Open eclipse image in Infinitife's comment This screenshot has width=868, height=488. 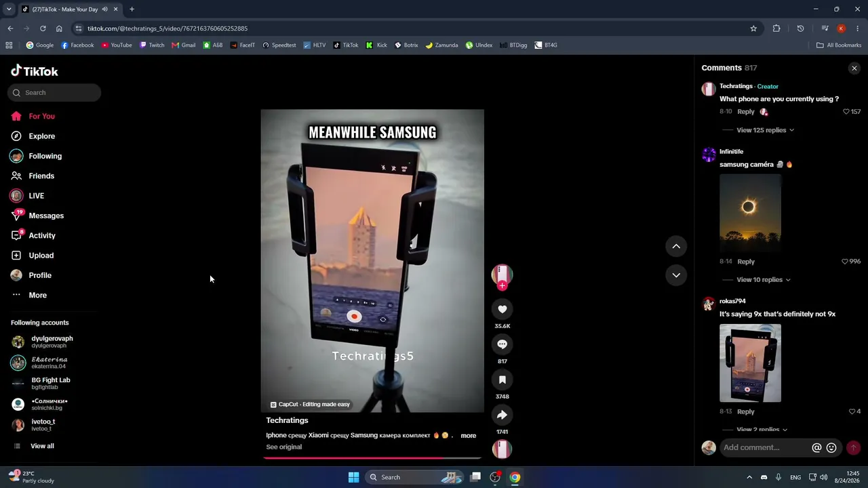pos(750,212)
